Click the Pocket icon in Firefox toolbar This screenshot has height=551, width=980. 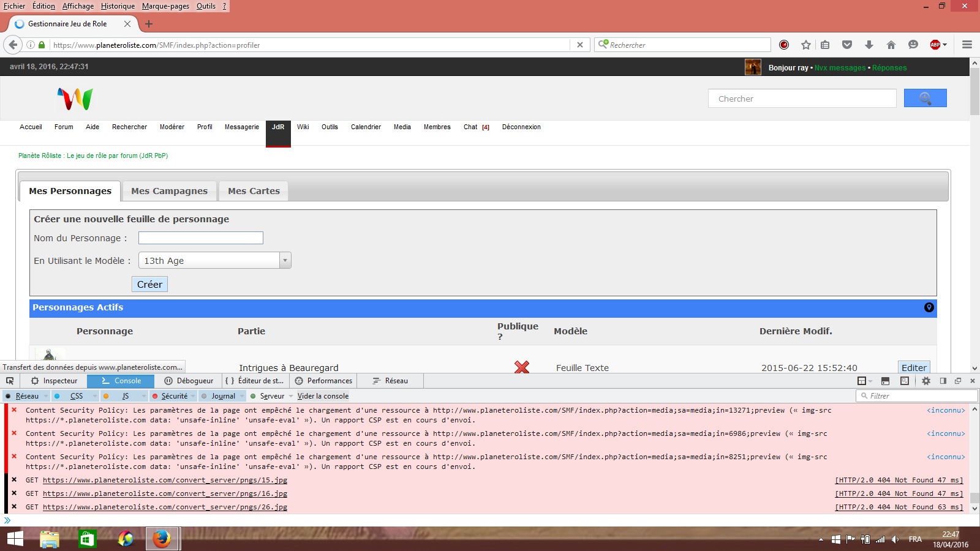pyautogui.click(x=847, y=45)
